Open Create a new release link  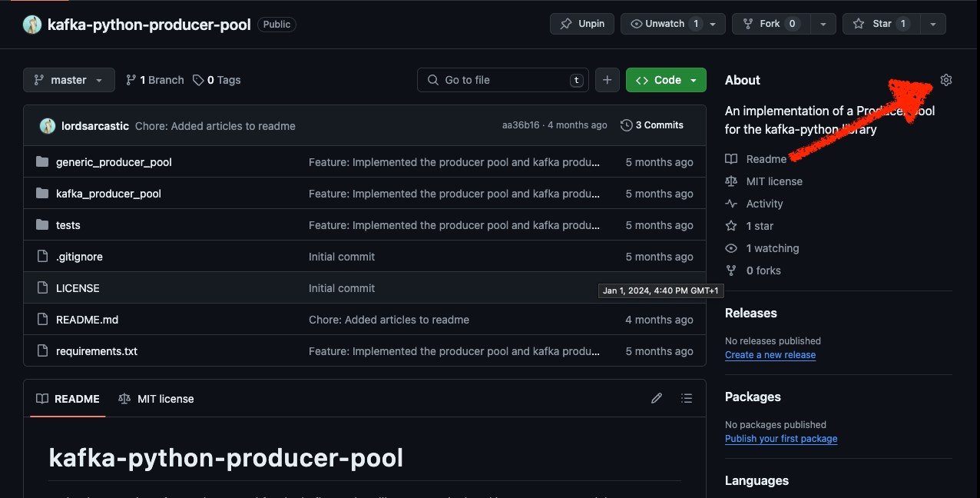point(770,355)
